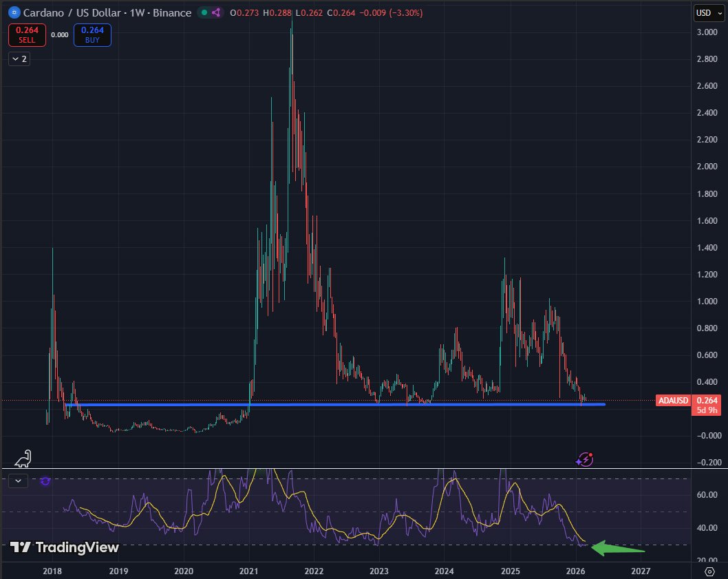The width and height of the screenshot is (728, 579).
Task: Click the 1.400 price axis label
Action: [707, 248]
